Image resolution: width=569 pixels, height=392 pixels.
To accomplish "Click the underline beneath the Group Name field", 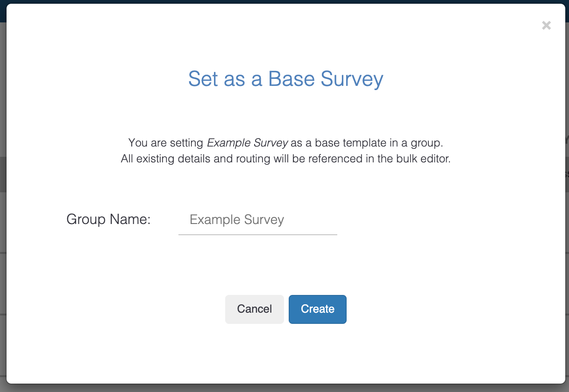I will (257, 234).
